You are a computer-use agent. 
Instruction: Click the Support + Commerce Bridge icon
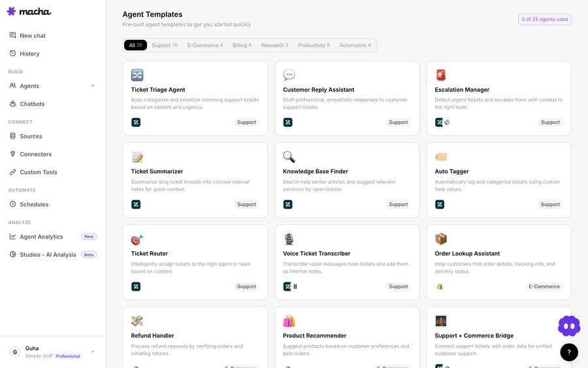point(441,321)
